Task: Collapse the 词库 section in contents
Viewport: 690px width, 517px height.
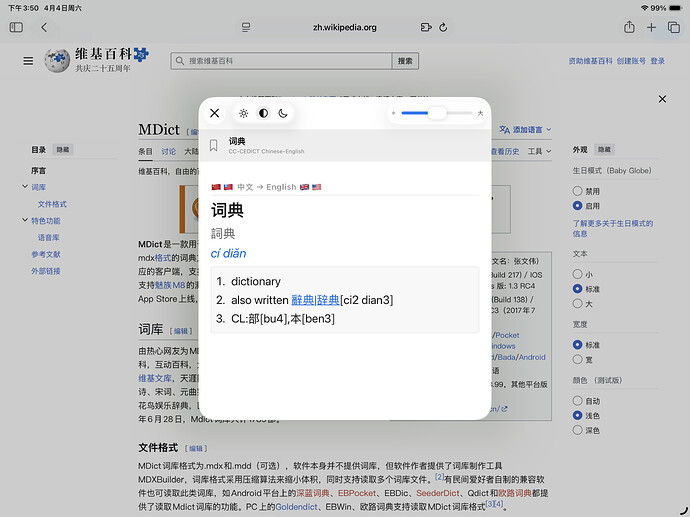Action: (25, 187)
